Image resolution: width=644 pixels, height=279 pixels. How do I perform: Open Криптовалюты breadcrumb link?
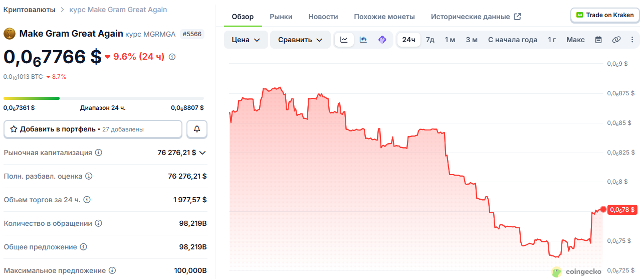(29, 10)
